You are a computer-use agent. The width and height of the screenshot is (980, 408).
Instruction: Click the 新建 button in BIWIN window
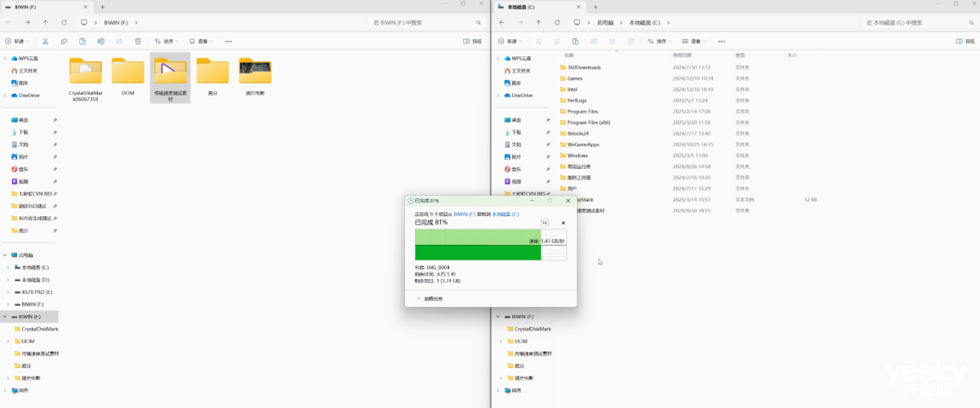pyautogui.click(x=18, y=41)
